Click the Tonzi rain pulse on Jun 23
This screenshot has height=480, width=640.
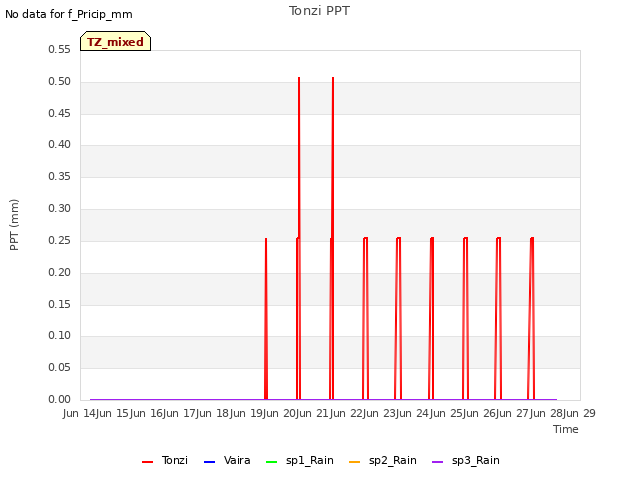click(x=398, y=318)
